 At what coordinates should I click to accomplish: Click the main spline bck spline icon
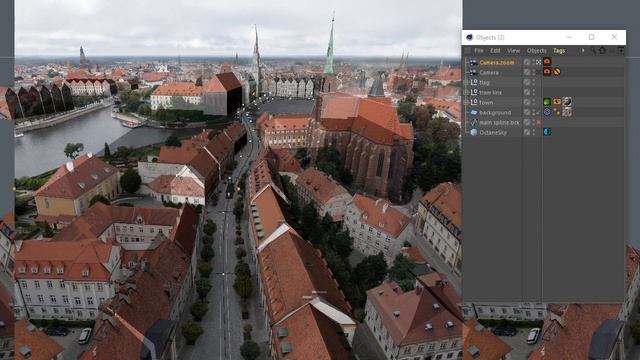click(x=474, y=122)
